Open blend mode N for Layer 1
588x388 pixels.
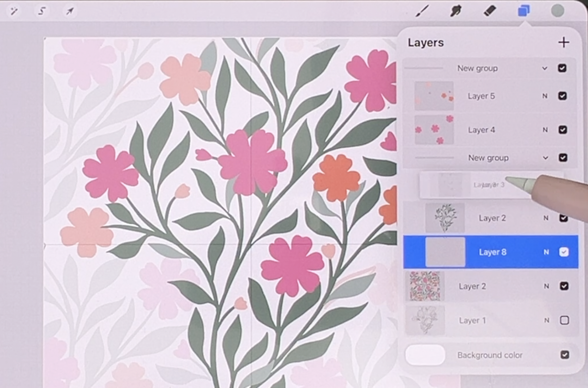pos(547,320)
